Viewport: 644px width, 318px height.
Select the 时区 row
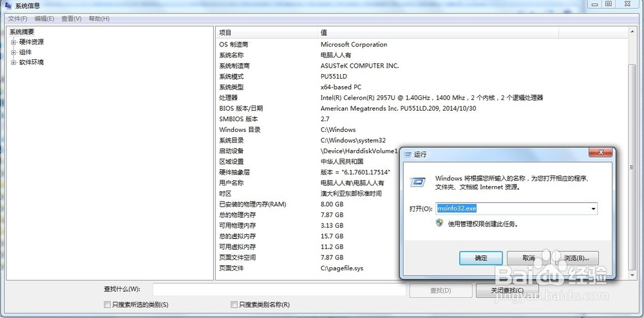[308, 194]
